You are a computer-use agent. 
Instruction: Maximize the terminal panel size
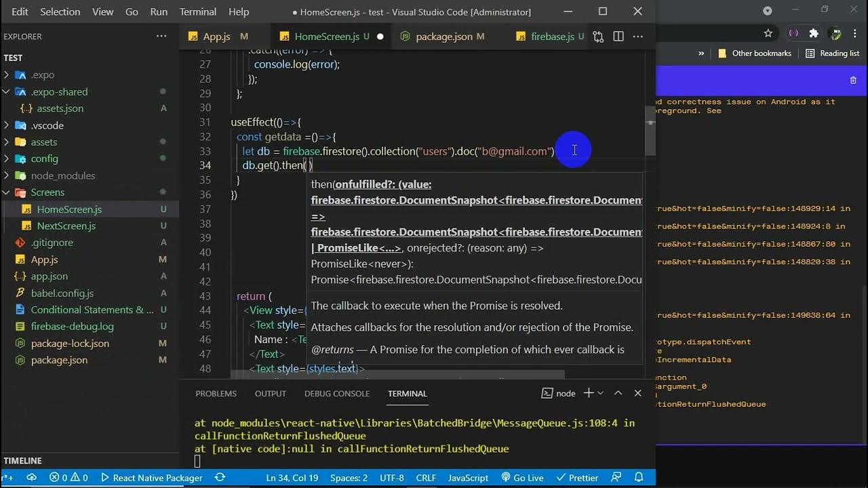(618, 393)
